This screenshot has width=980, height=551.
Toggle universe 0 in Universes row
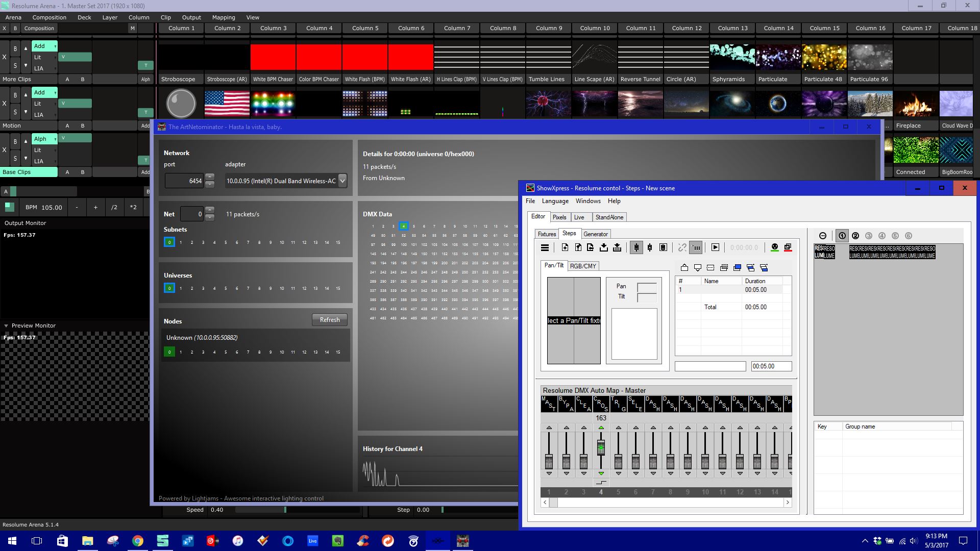(169, 288)
